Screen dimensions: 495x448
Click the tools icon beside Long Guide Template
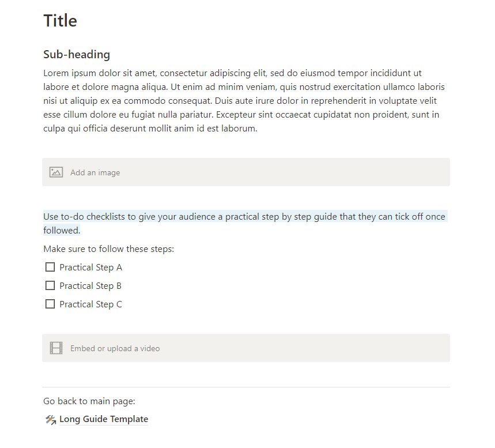(50, 420)
